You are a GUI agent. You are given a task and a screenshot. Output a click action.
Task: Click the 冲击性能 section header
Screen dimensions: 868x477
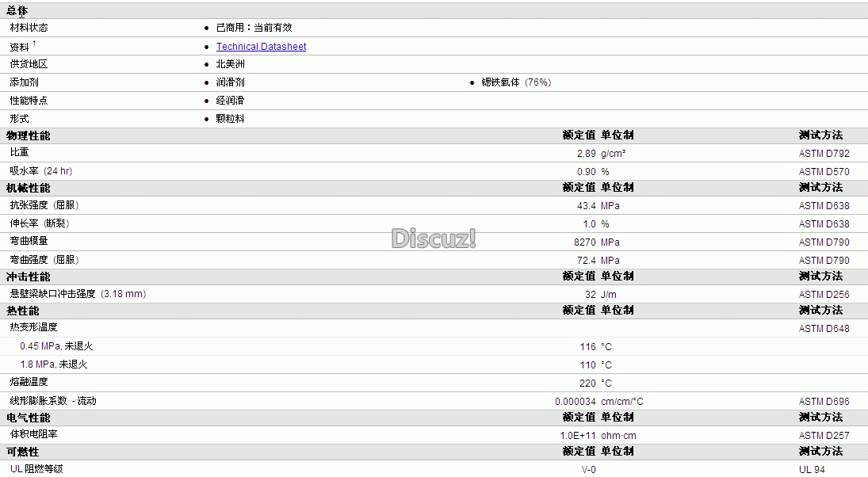click(x=29, y=277)
